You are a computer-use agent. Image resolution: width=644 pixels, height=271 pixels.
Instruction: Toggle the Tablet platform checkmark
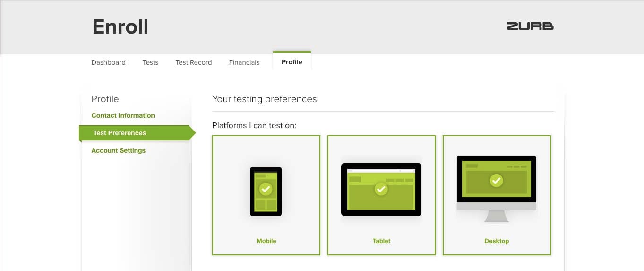(x=381, y=190)
